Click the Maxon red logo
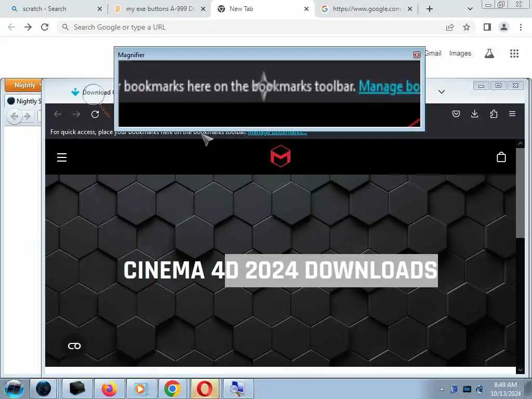Image resolution: width=532 pixels, height=399 pixels. point(281,156)
